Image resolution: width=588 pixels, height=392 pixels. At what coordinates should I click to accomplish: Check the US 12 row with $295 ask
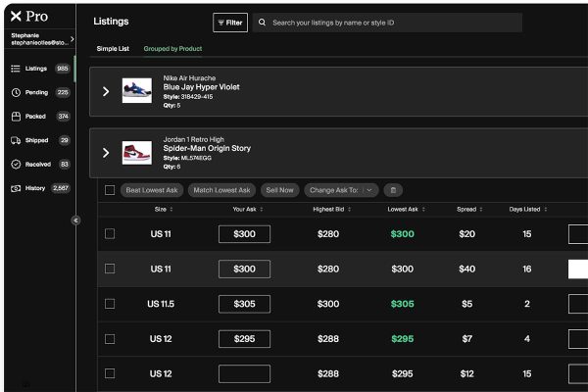click(110, 339)
